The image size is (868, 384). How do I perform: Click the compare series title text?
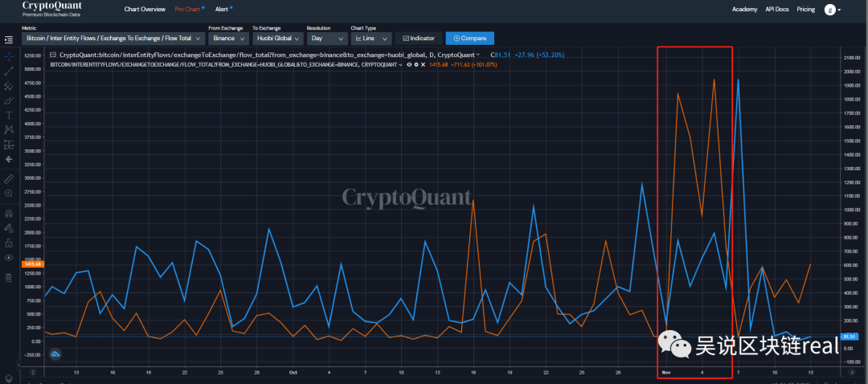224,65
